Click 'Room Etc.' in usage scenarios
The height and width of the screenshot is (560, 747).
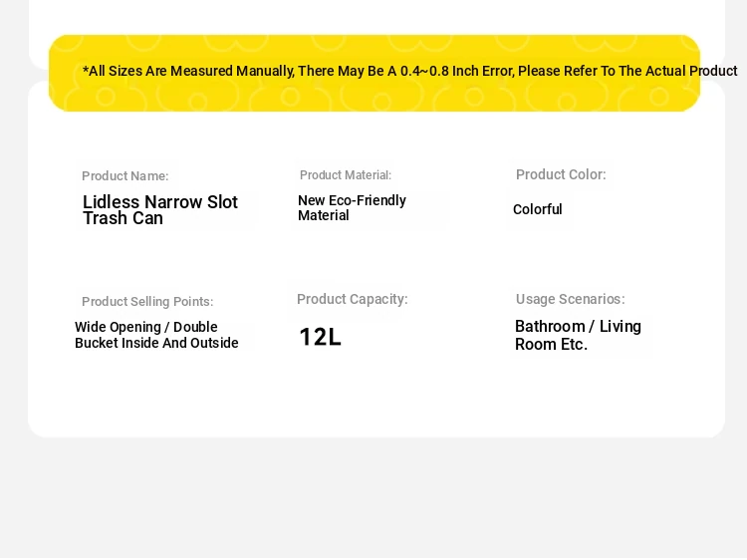[x=551, y=344]
